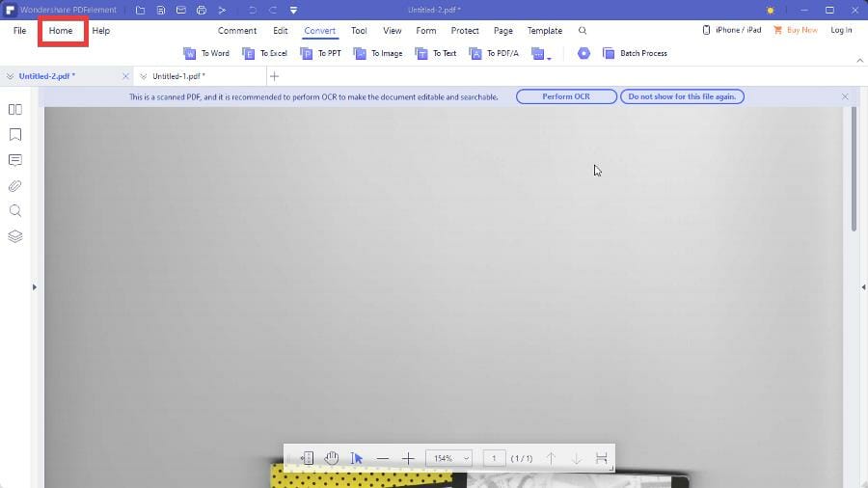Image resolution: width=868 pixels, height=488 pixels.
Task: Expand the right panel arrow
Action: pos(863,287)
